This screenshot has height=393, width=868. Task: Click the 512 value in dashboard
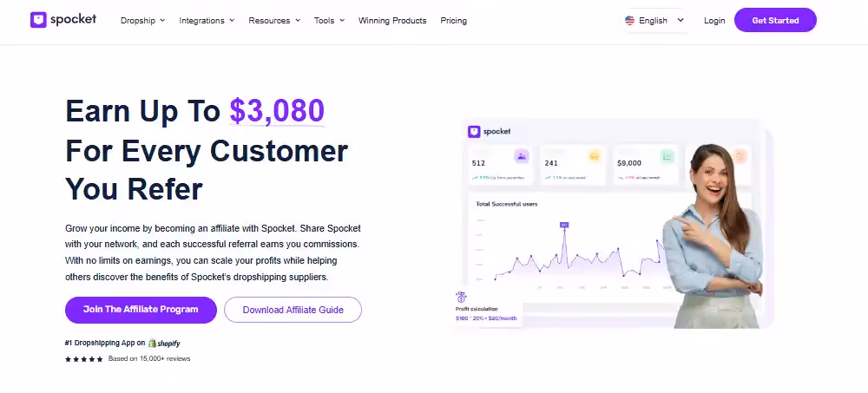point(478,163)
